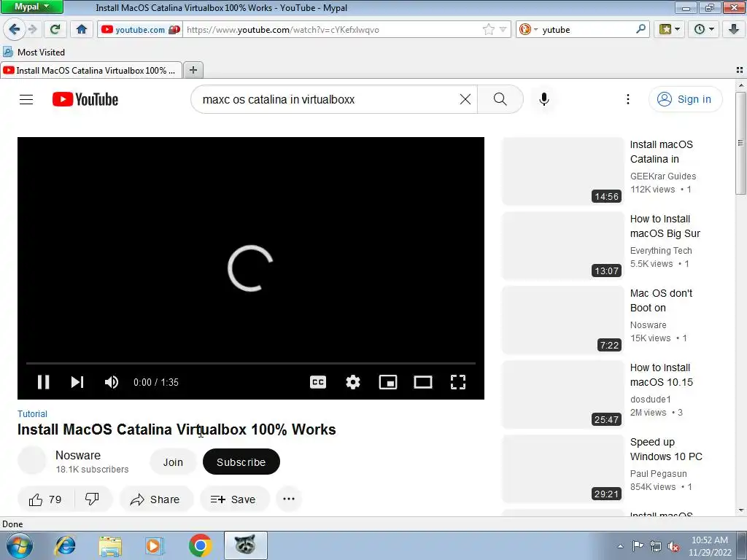Open YouTube settings three-dot menu
Image resolution: width=747 pixels, height=560 pixels.
[x=628, y=99]
